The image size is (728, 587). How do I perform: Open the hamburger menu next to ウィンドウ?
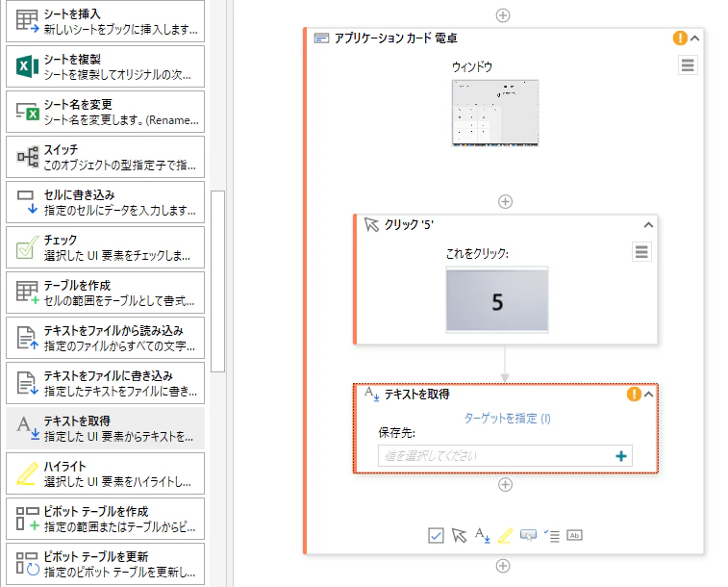click(688, 65)
